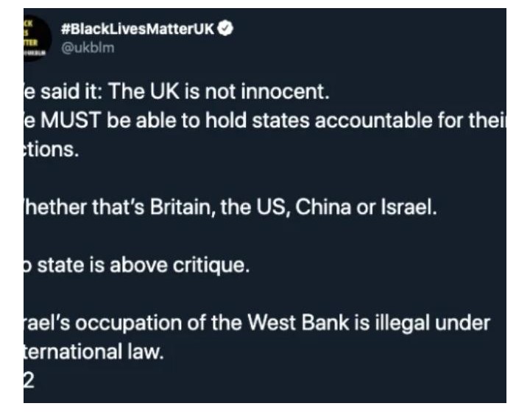This screenshot has height=420, width=530.
Task: Click the line mentioning Britain, the US, China
Action: (230, 207)
